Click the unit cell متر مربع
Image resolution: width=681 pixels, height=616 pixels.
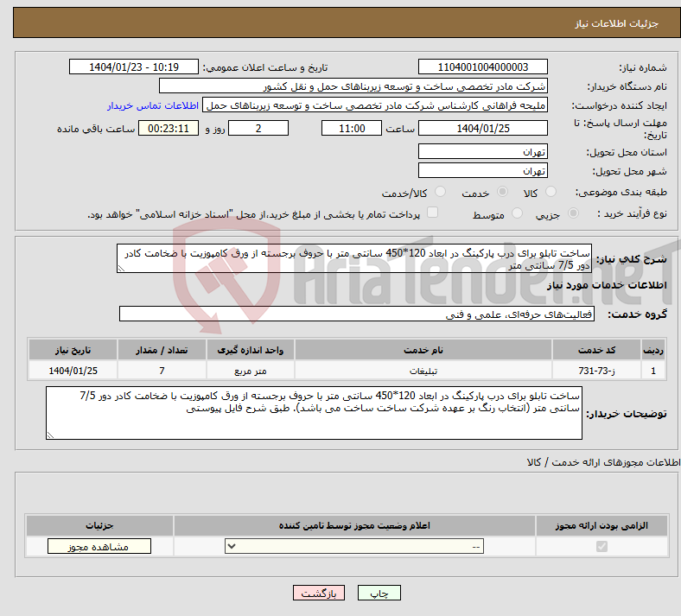(250, 371)
